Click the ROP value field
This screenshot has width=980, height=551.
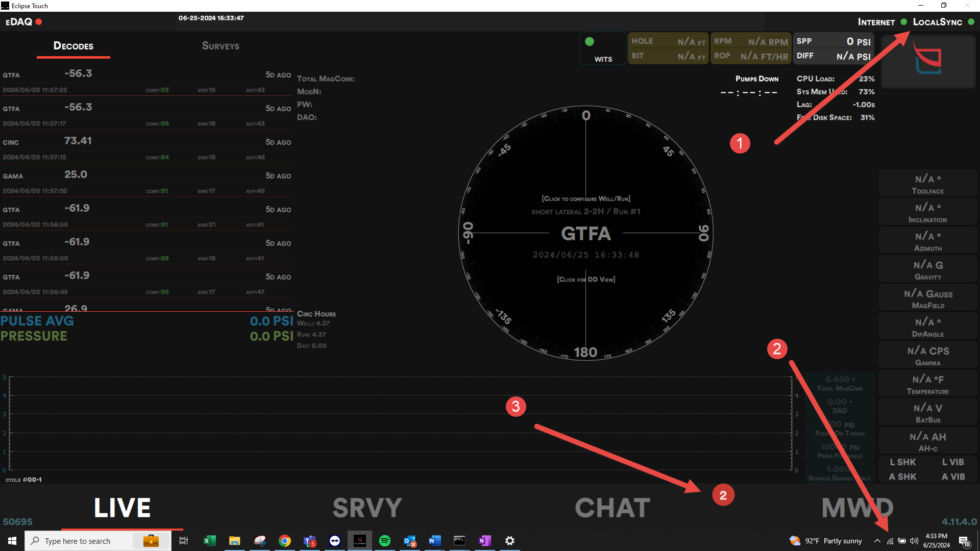click(751, 56)
